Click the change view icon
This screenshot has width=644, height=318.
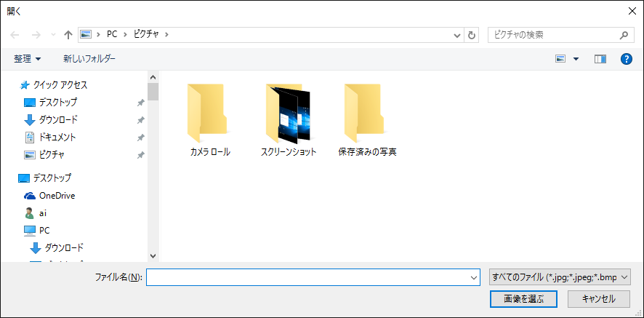[x=560, y=59]
